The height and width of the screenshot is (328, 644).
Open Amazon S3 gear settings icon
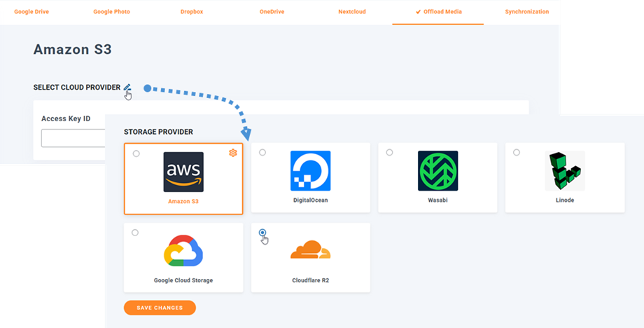click(x=234, y=153)
